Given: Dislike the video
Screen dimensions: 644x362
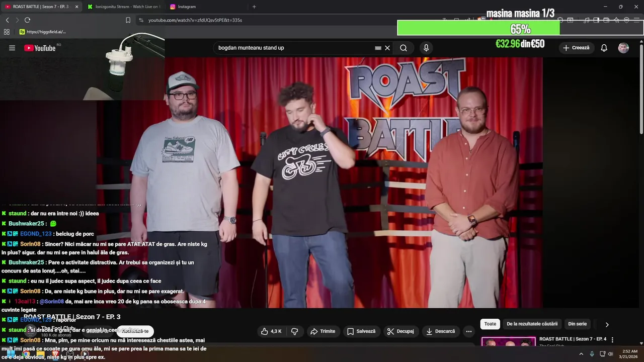Looking at the screenshot, I should pos(295,331).
